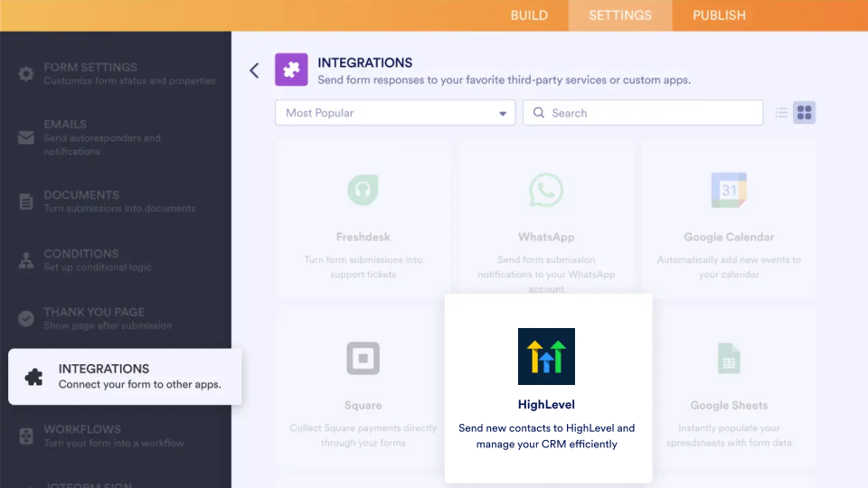Switch to list view layout
The height and width of the screenshot is (488, 868).
click(782, 113)
